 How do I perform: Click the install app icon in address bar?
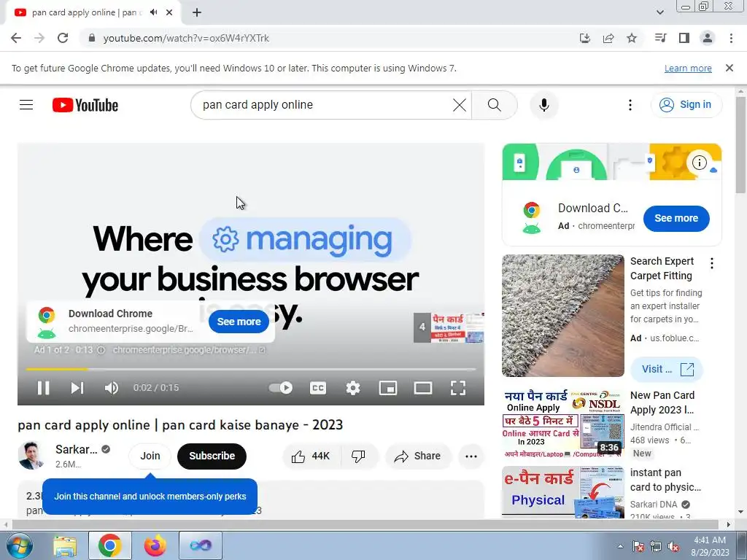point(585,38)
